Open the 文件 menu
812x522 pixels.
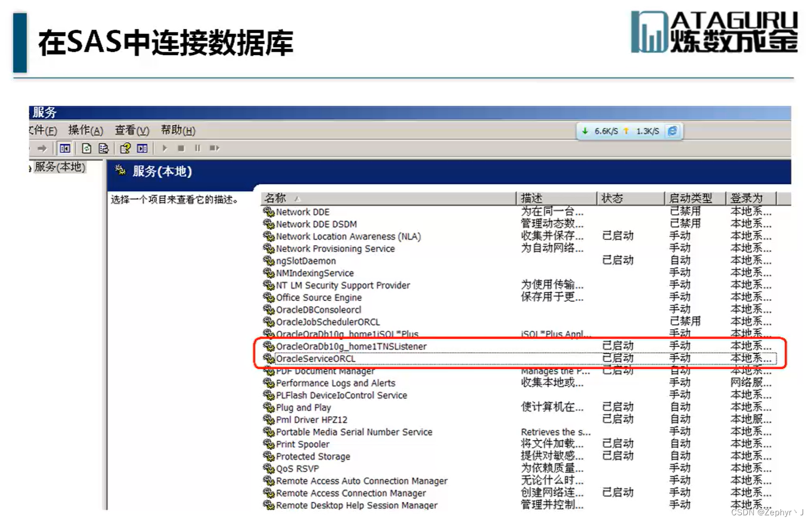click(42, 130)
